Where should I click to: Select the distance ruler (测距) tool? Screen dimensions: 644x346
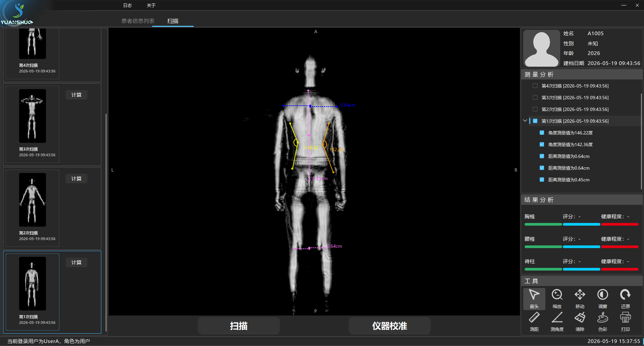coord(534,322)
